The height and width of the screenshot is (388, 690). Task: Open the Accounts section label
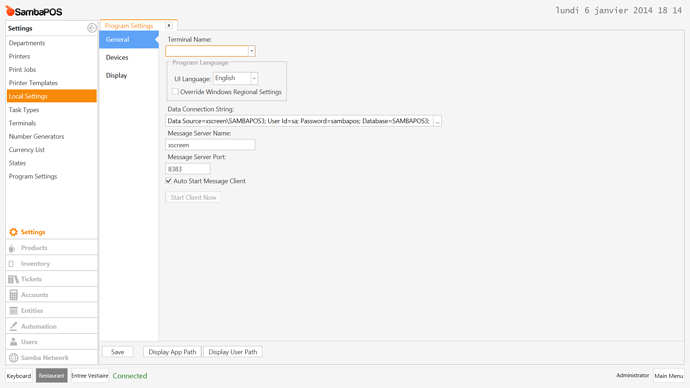pos(35,295)
